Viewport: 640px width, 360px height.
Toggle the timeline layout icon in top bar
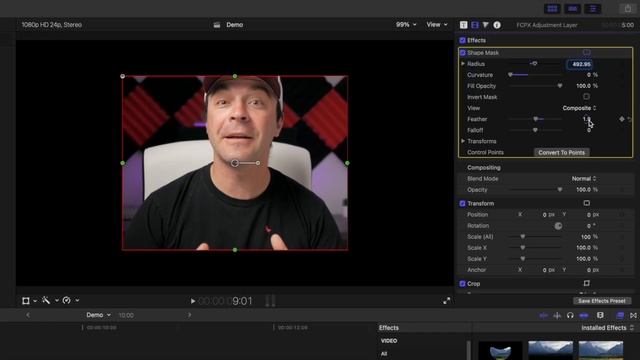click(x=572, y=9)
